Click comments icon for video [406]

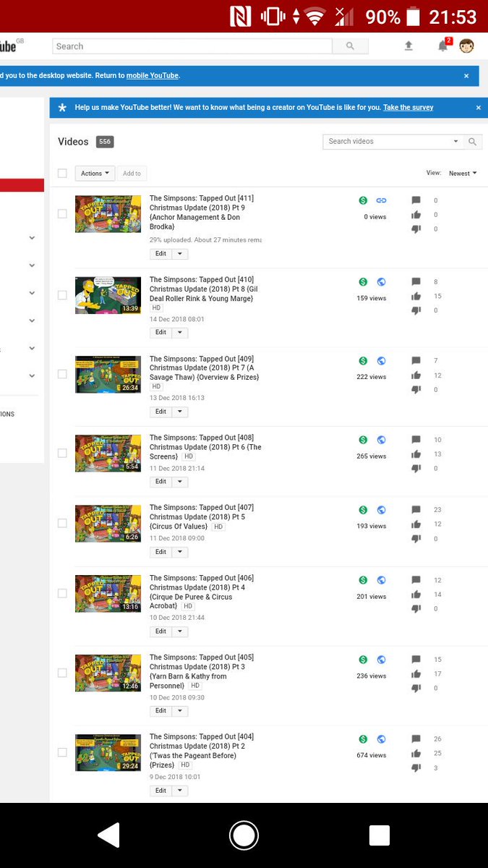coord(416,580)
